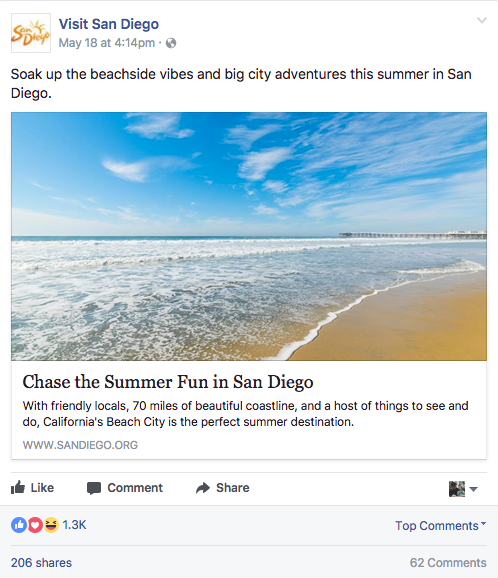
Task: Click the Comment speech bubble icon
Action: [x=94, y=488]
